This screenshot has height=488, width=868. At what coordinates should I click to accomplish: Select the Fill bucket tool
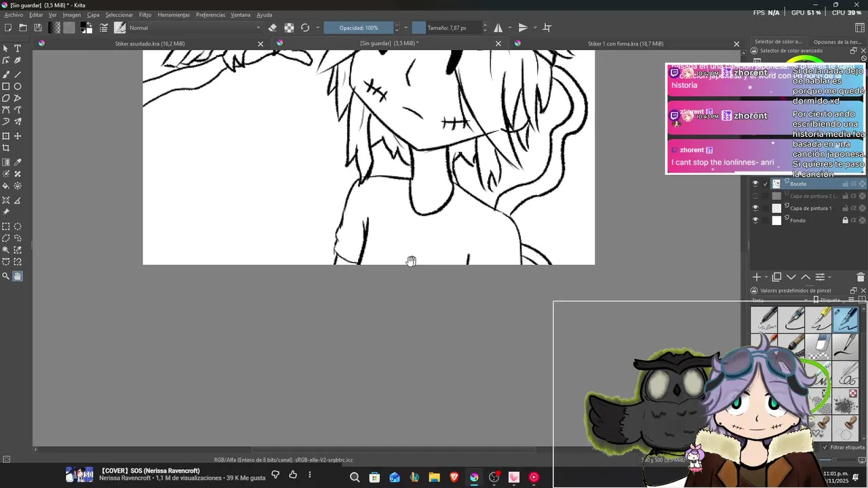pos(6,186)
